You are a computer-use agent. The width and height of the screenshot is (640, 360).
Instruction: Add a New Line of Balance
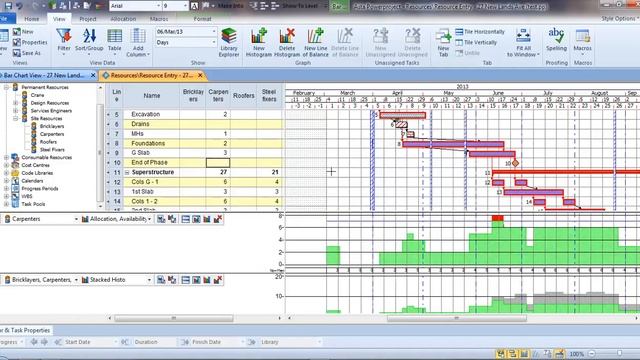tap(316, 42)
